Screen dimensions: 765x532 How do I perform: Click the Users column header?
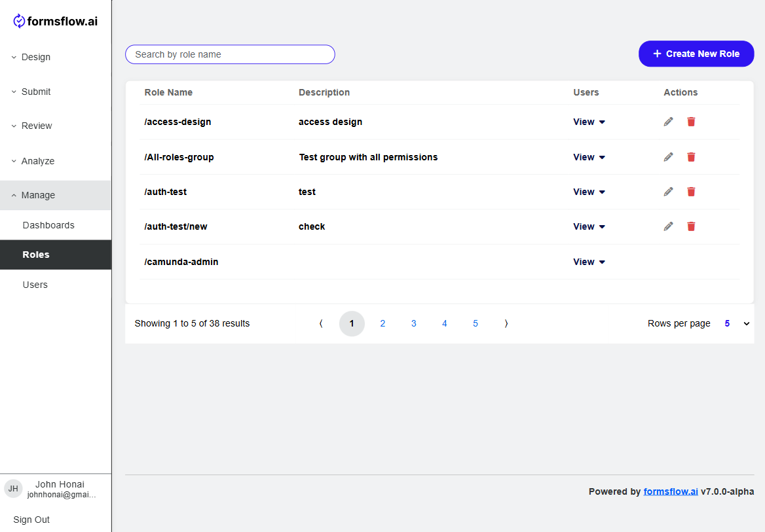click(586, 92)
